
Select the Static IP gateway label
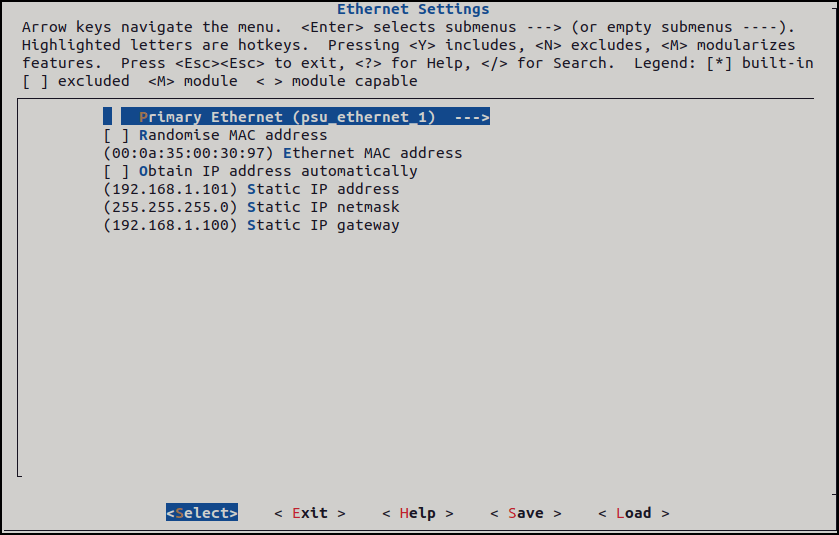point(323,225)
